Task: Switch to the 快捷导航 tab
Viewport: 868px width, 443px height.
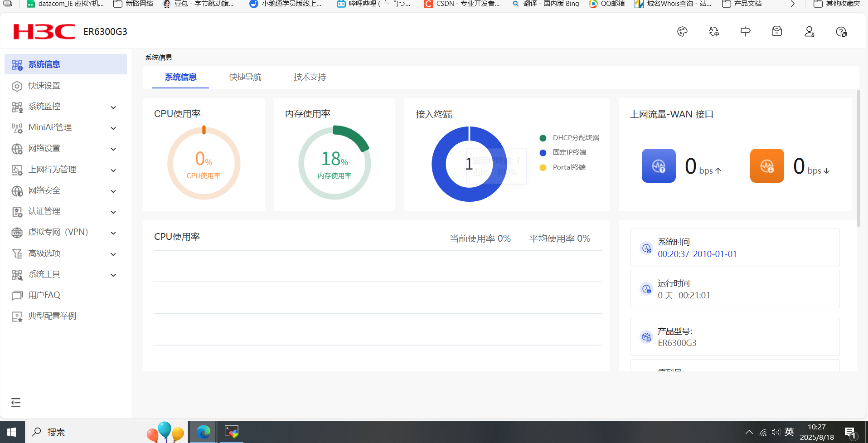Action: point(245,77)
